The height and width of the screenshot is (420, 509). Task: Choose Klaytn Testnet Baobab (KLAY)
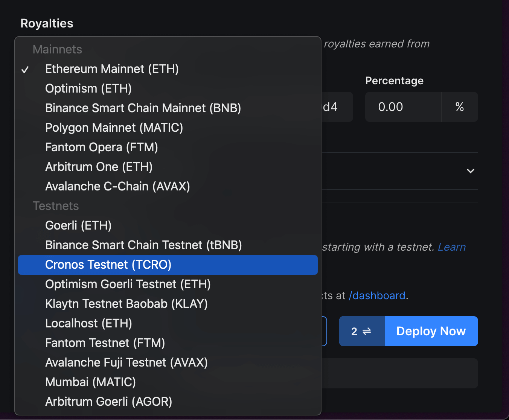click(126, 304)
